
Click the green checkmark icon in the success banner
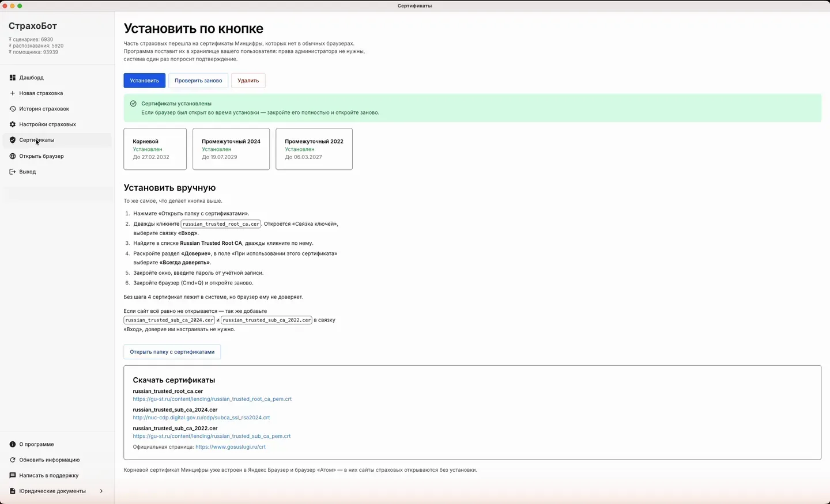(x=133, y=104)
